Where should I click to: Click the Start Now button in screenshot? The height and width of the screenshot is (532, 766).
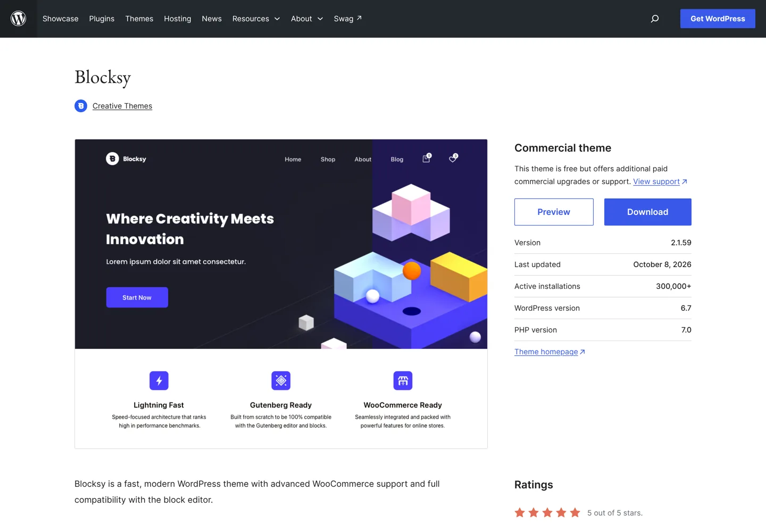click(137, 297)
